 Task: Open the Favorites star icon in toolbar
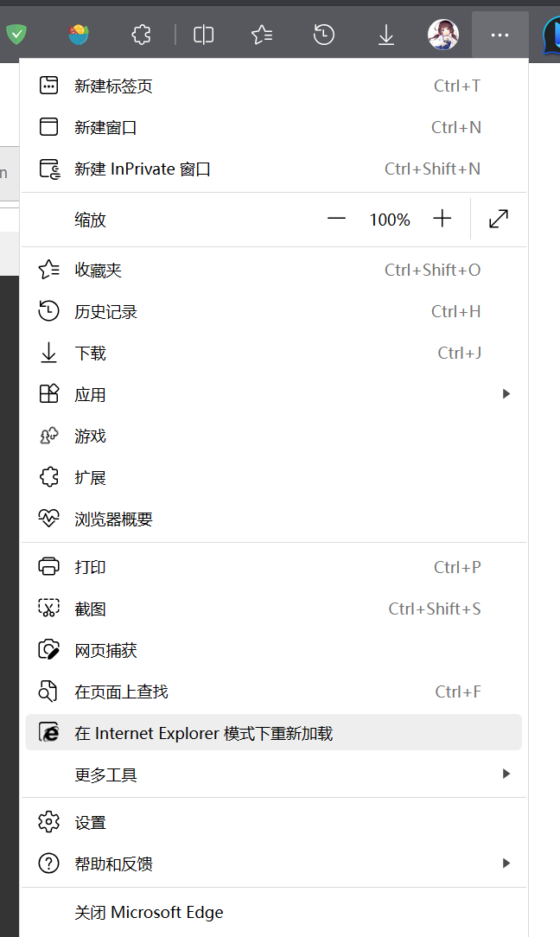(262, 35)
